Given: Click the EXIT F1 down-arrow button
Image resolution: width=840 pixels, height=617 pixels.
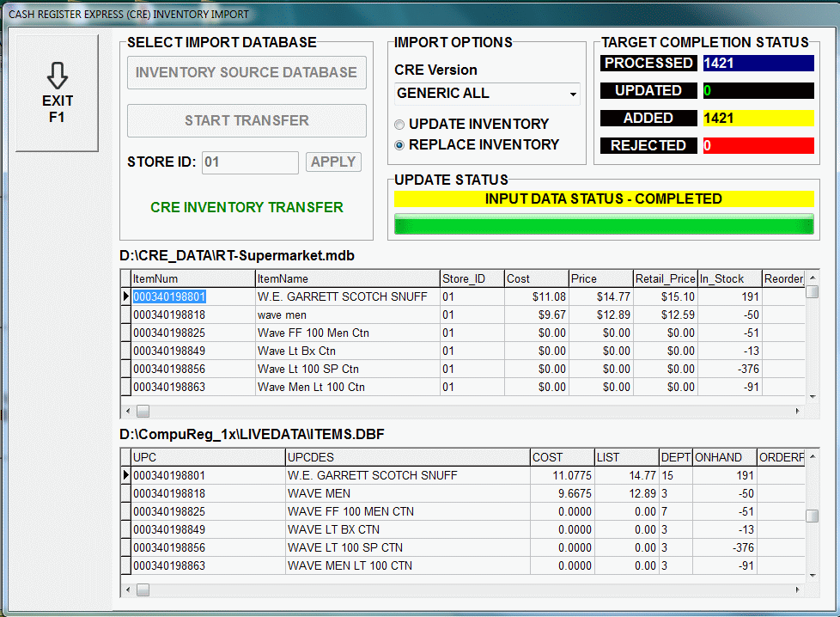Looking at the screenshot, I should pyautogui.click(x=57, y=93).
